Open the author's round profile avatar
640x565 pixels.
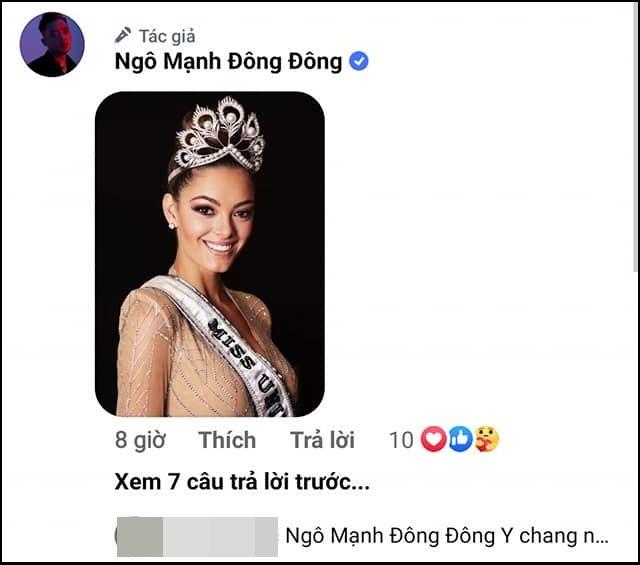(52, 45)
